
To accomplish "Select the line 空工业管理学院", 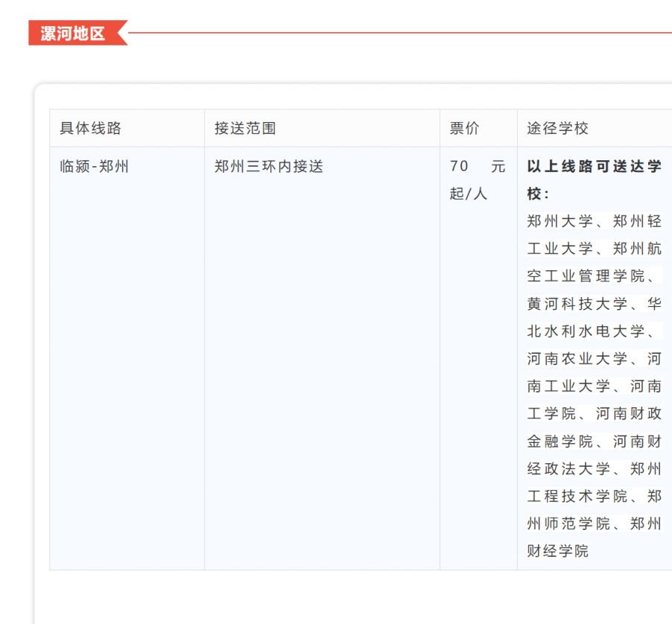I will click(x=591, y=276).
